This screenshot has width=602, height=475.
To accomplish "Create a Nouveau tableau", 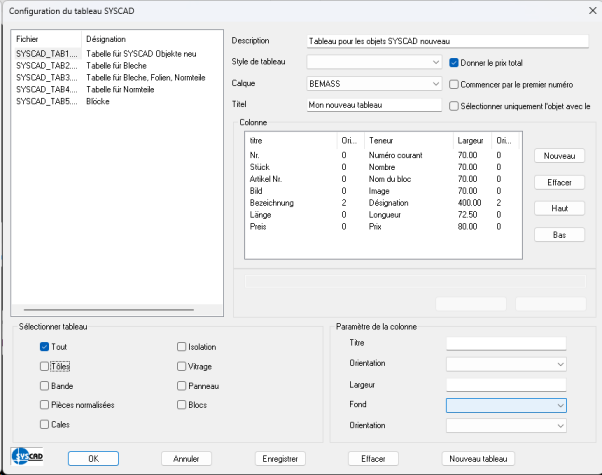I will [478, 458].
